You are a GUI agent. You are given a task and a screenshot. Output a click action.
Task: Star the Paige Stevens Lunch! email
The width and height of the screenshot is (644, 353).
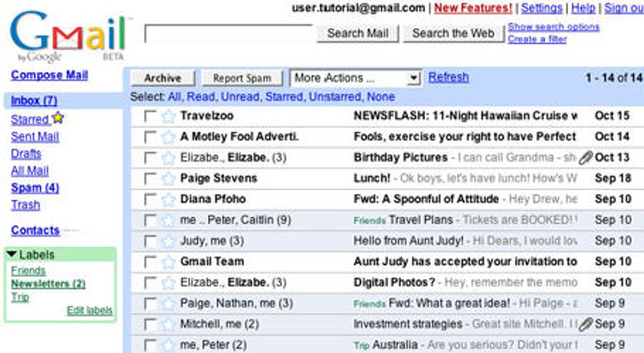168,179
